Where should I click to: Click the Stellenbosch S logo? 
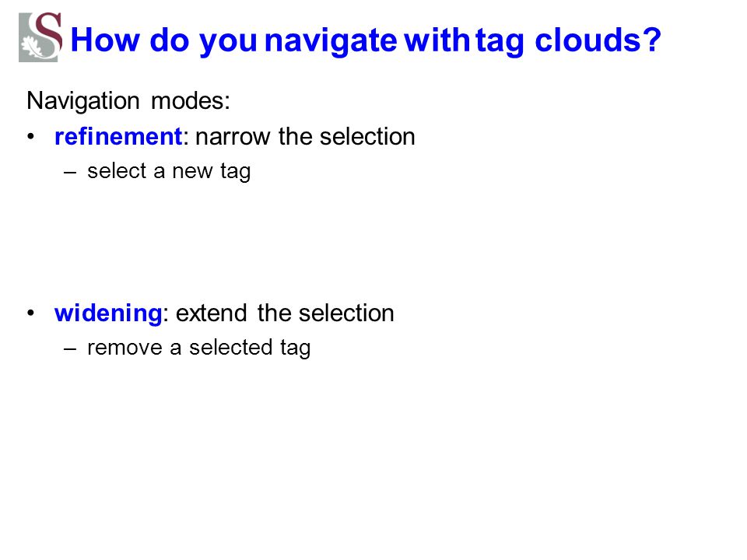pyautogui.click(x=40, y=37)
